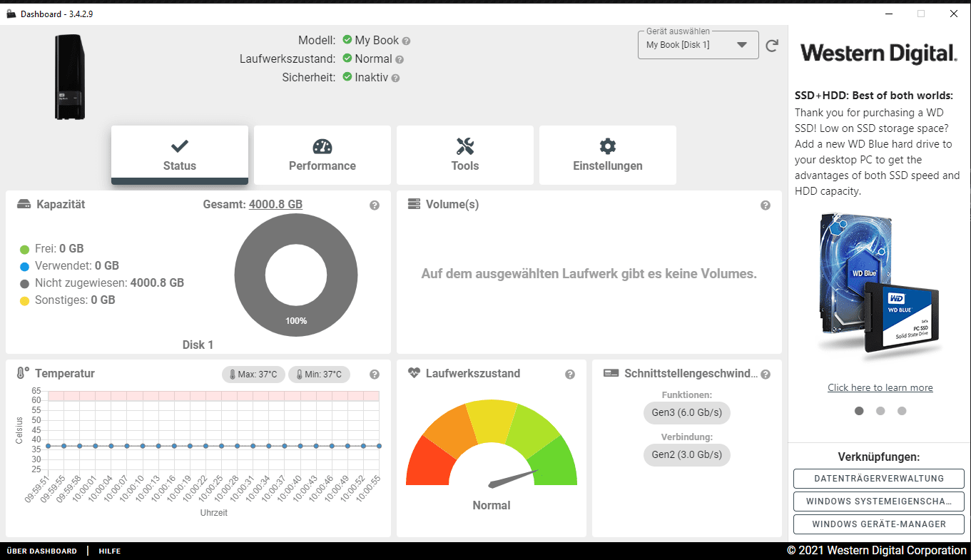Select the second carousel dot in ad panel
Screen dimensions: 971x560
(x=880, y=411)
